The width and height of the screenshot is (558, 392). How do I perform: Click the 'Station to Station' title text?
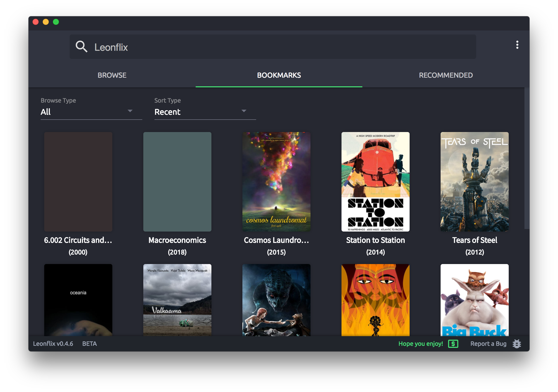(x=376, y=240)
